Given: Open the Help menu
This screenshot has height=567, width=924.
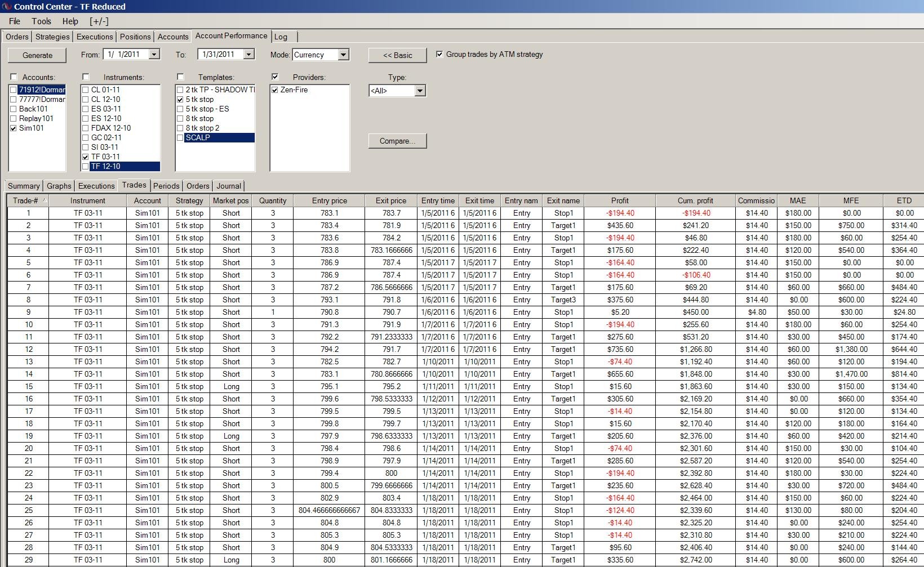Looking at the screenshot, I should click(x=70, y=21).
